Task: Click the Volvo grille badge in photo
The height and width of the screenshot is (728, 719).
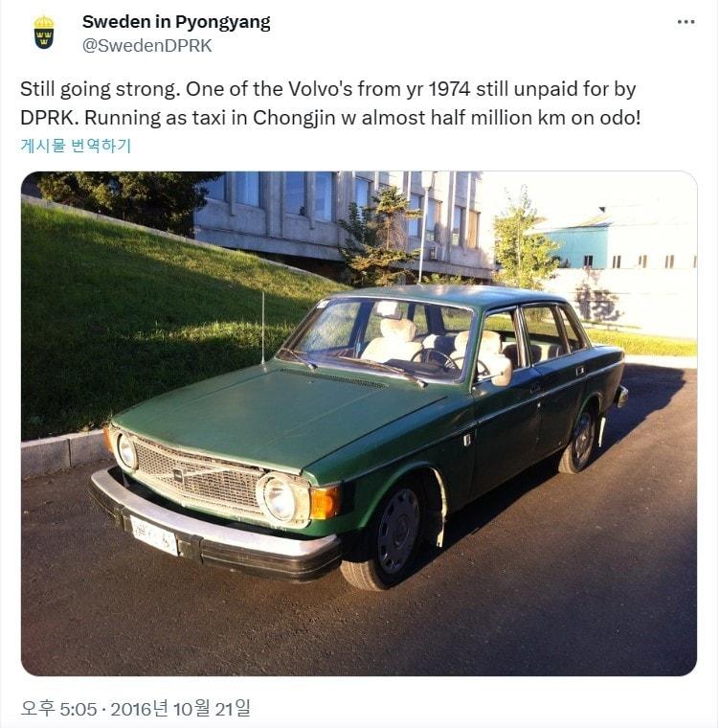Action: pyautogui.click(x=178, y=475)
